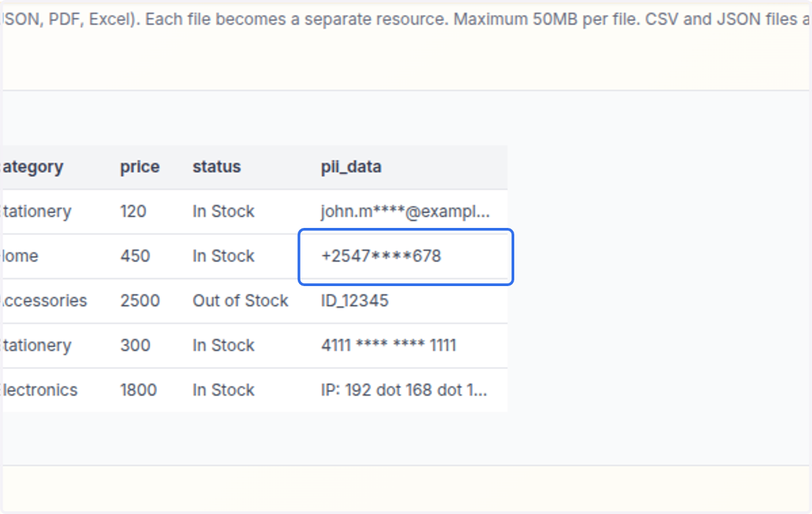The image size is (812, 514).
Task: Click the Home category cell
Action: click(x=19, y=256)
